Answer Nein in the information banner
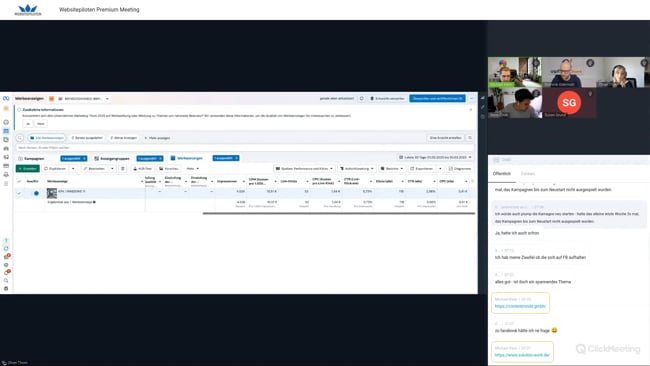 pos(41,124)
